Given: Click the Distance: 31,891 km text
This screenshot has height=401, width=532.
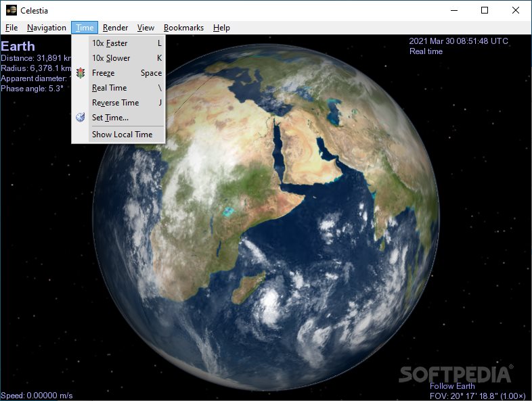Looking at the screenshot, I should (36, 58).
